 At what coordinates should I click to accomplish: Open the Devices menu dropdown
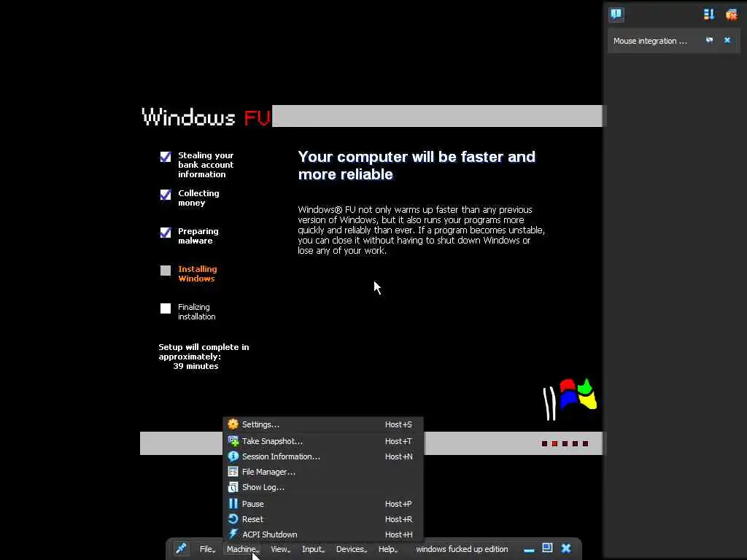coord(351,549)
